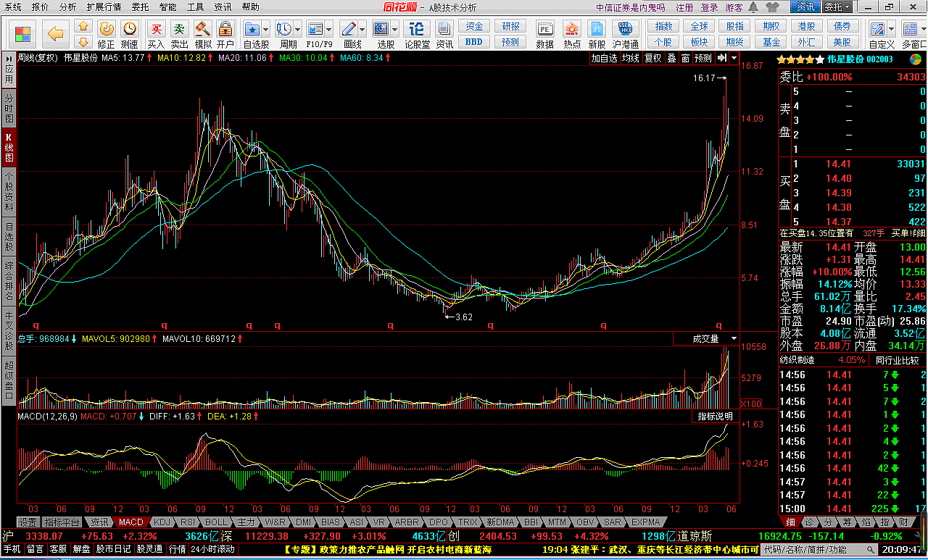Click the 美股 US stocks button
This screenshot has width=928, height=560.
coord(842,42)
